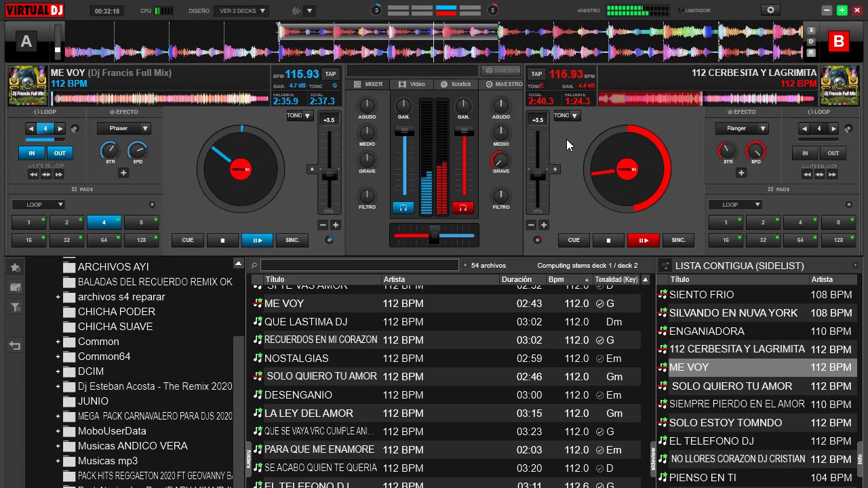The height and width of the screenshot is (488, 868).
Task: Toggle deck A headphone cue button
Action: (403, 207)
